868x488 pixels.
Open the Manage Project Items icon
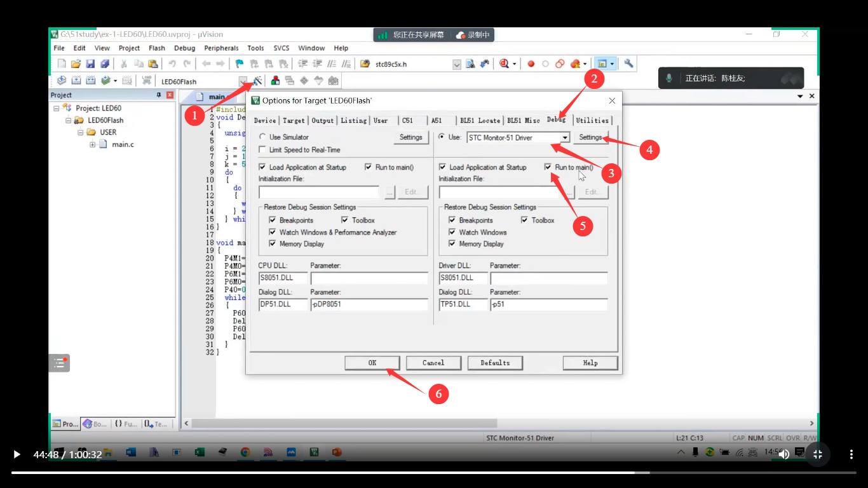pos(275,81)
